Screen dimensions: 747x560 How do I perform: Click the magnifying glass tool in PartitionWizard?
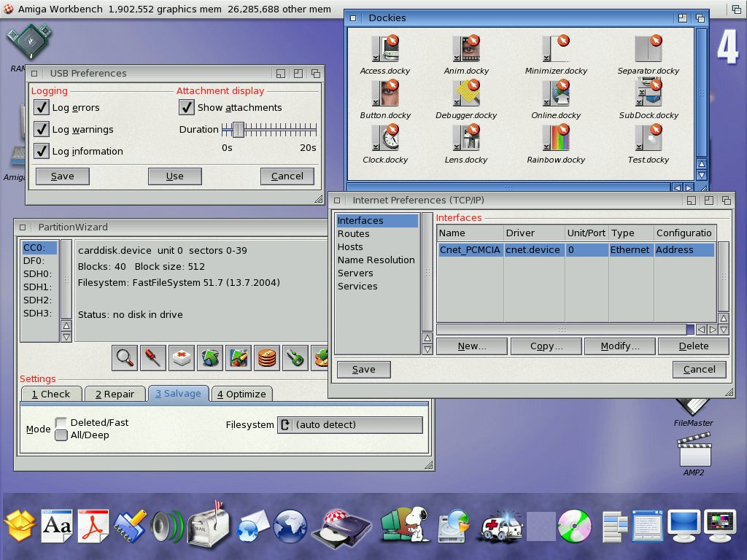tap(125, 358)
